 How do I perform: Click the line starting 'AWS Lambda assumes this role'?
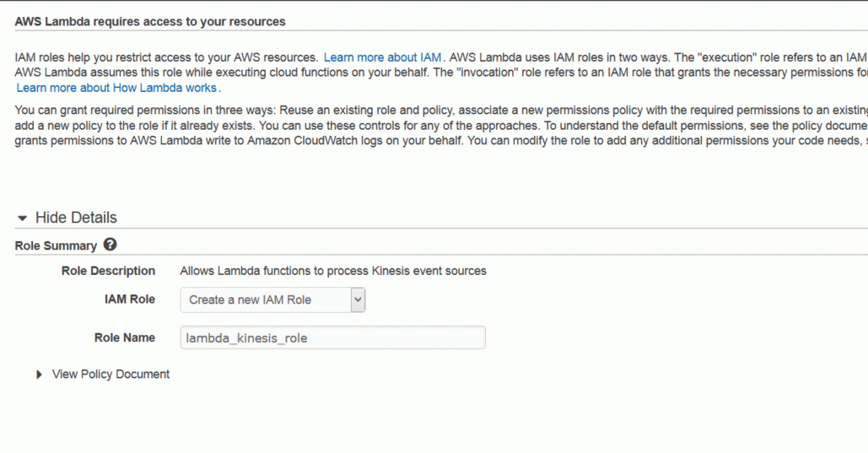click(x=441, y=73)
